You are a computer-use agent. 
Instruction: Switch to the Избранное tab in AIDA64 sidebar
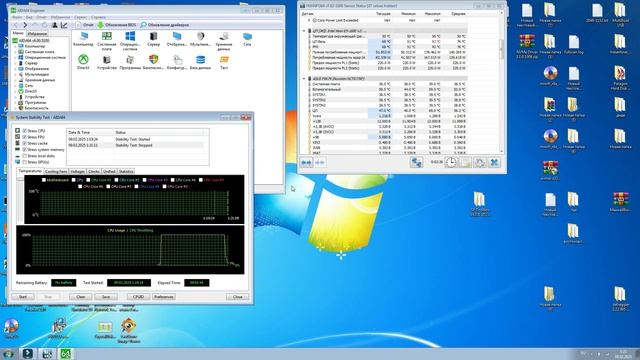[37, 33]
